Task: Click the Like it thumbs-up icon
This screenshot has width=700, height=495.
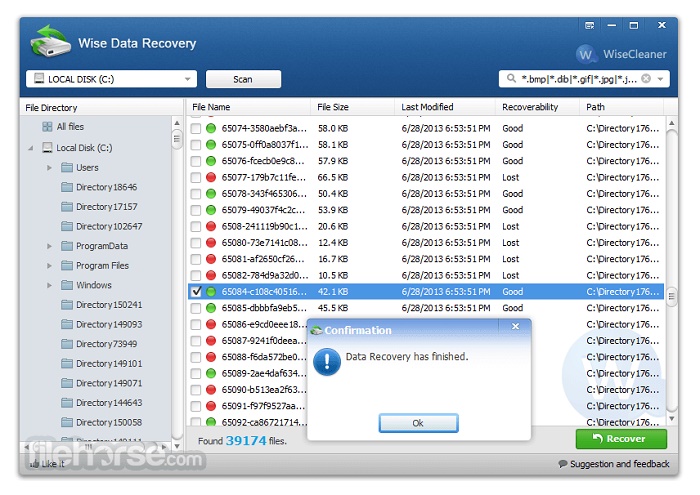Action: (34, 464)
